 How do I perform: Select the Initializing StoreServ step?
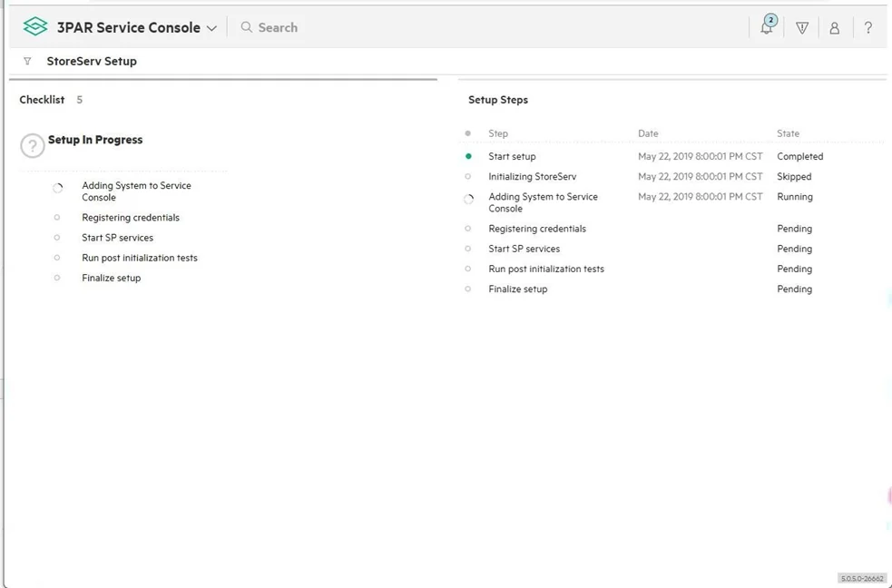tap(533, 176)
